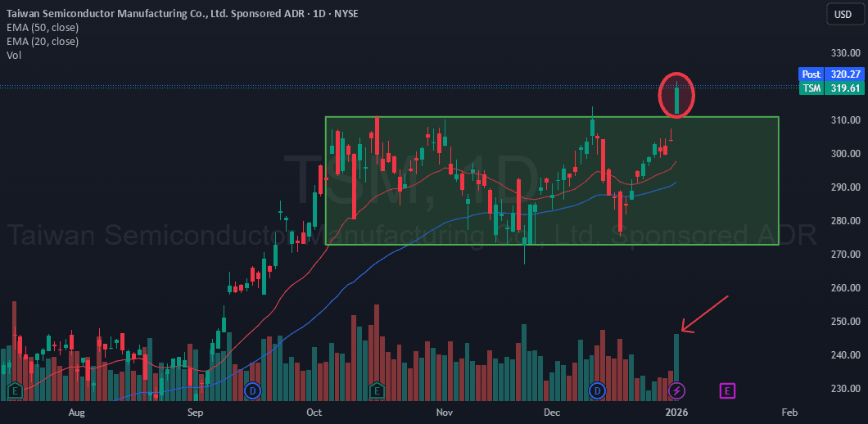The width and height of the screenshot is (868, 424).
Task: Open the purple lightning bolt event marker
Action: coord(676,390)
